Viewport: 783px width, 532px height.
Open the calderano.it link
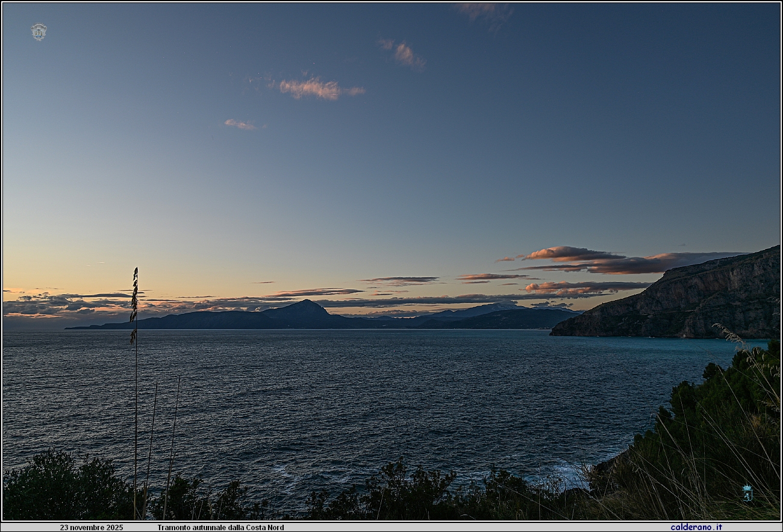pos(696,527)
